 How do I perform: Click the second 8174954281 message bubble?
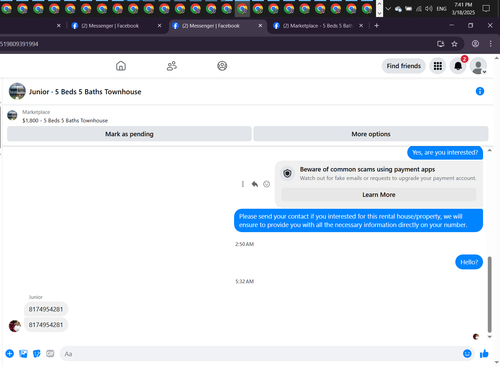(46, 325)
